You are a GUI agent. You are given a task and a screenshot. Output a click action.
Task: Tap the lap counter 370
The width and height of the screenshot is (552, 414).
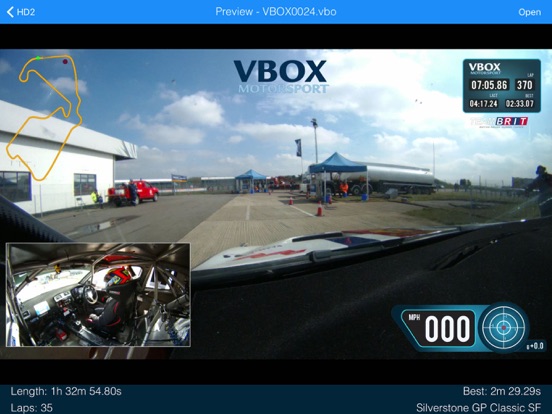click(x=525, y=85)
